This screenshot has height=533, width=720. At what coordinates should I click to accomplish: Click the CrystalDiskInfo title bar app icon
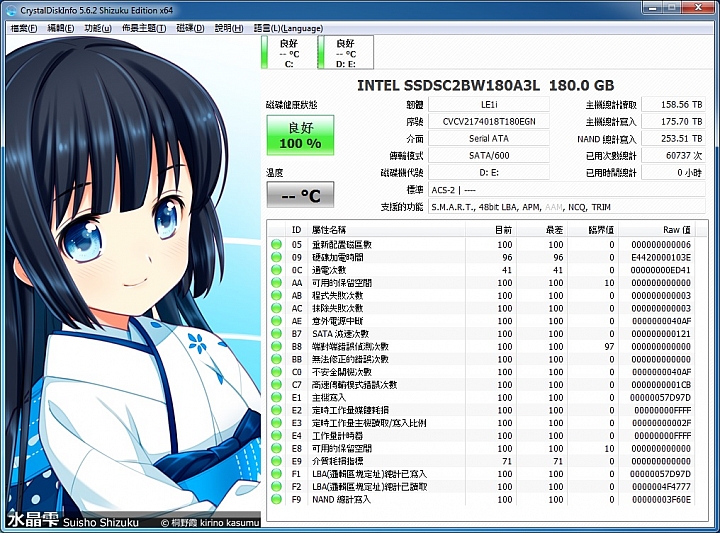coord(11,10)
